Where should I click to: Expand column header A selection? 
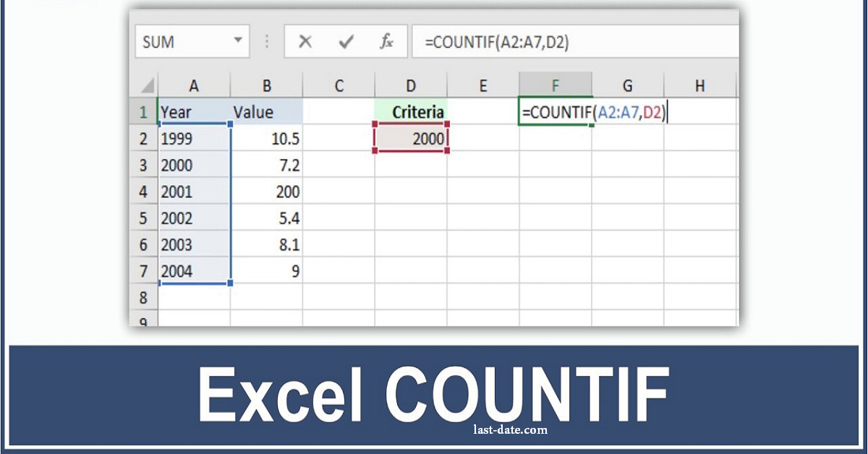(x=194, y=85)
